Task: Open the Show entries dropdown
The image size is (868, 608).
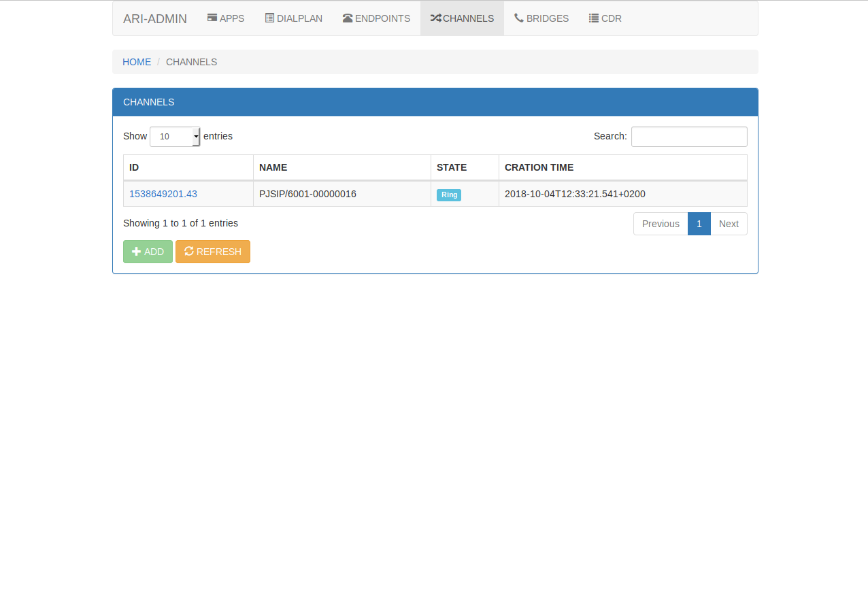Action: (175, 136)
